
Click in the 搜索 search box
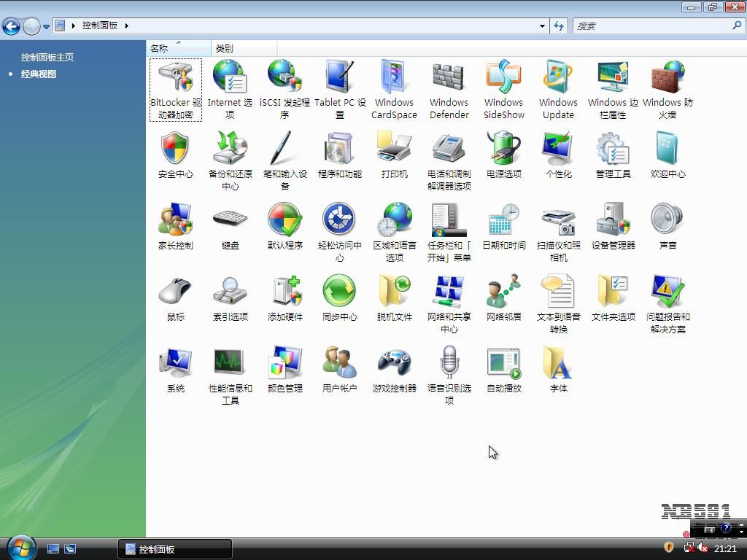[x=651, y=26]
